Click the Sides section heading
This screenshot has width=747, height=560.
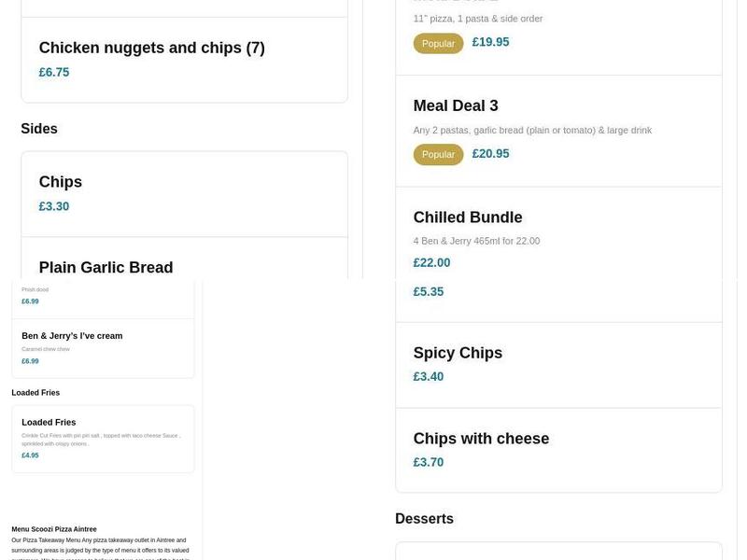click(39, 129)
